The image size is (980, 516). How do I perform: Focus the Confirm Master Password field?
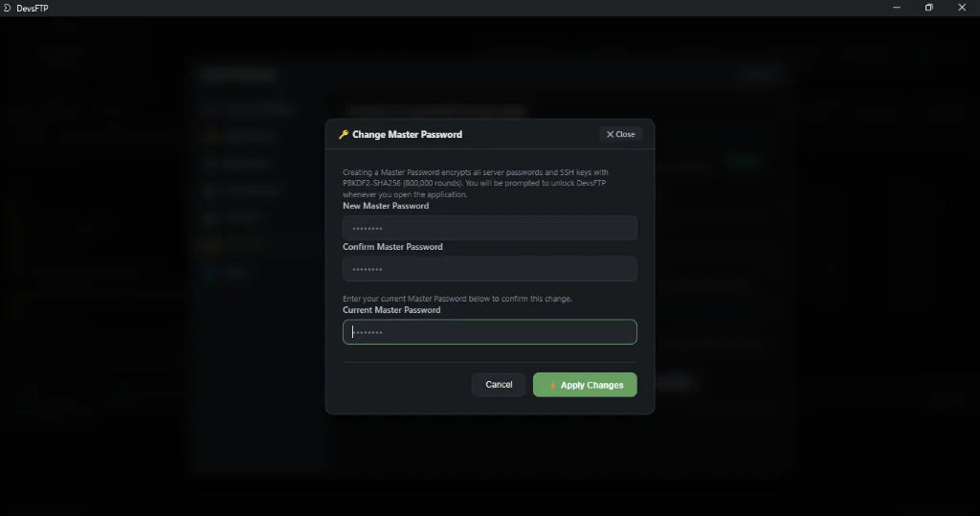[x=489, y=269]
